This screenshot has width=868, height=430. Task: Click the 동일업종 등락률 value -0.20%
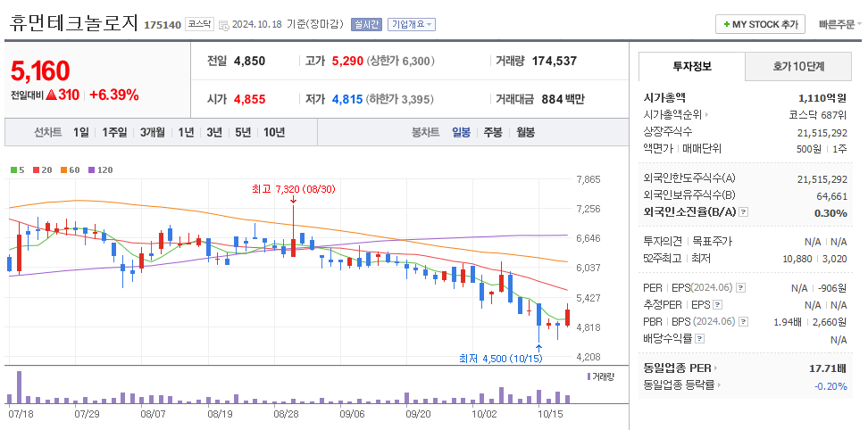coord(830,385)
